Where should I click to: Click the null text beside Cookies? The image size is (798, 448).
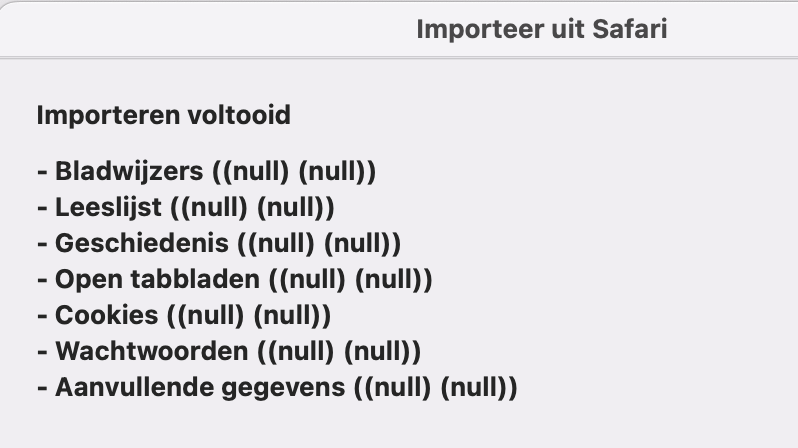click(x=249, y=315)
